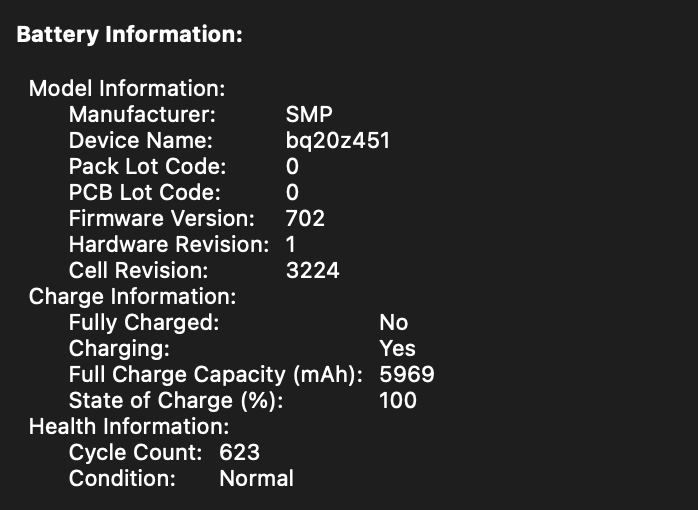Click the Hardware Revision label
Viewport: 698px width, 510px height.
click(x=168, y=244)
